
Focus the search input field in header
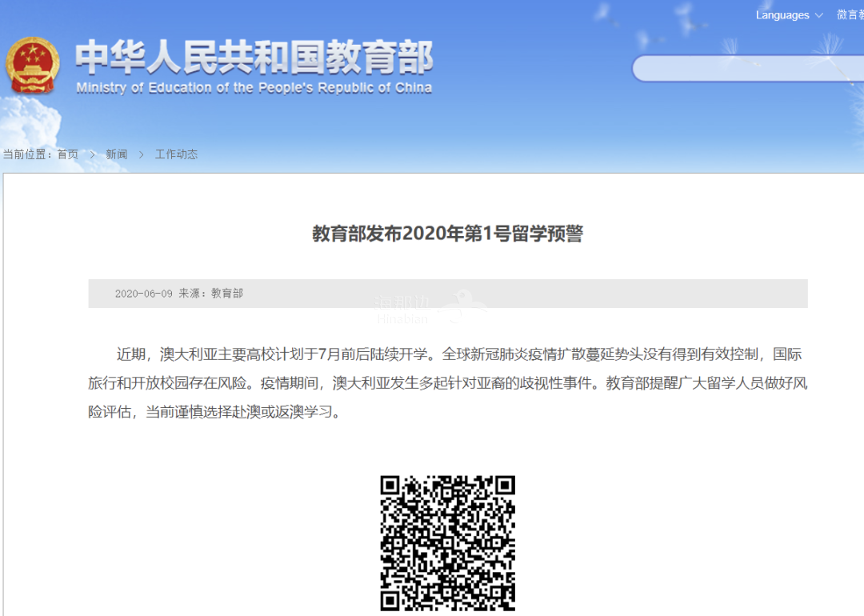pos(748,69)
